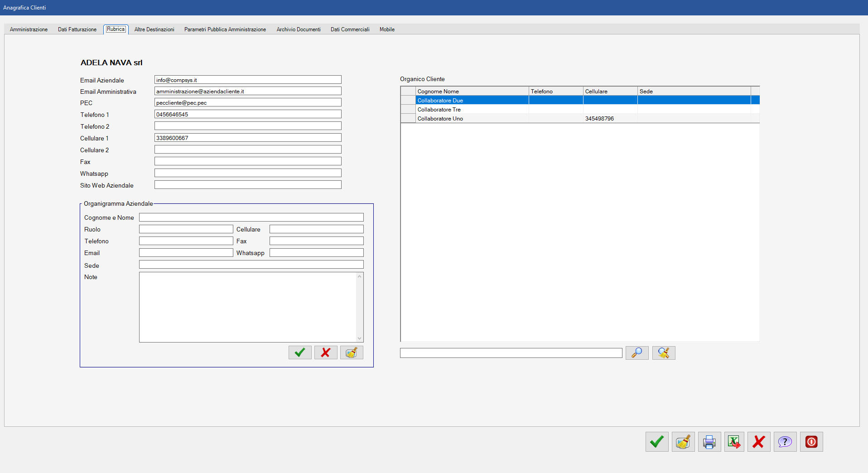This screenshot has height=473, width=868.
Task: Open the Archivio Documenti tab
Action: point(298,29)
